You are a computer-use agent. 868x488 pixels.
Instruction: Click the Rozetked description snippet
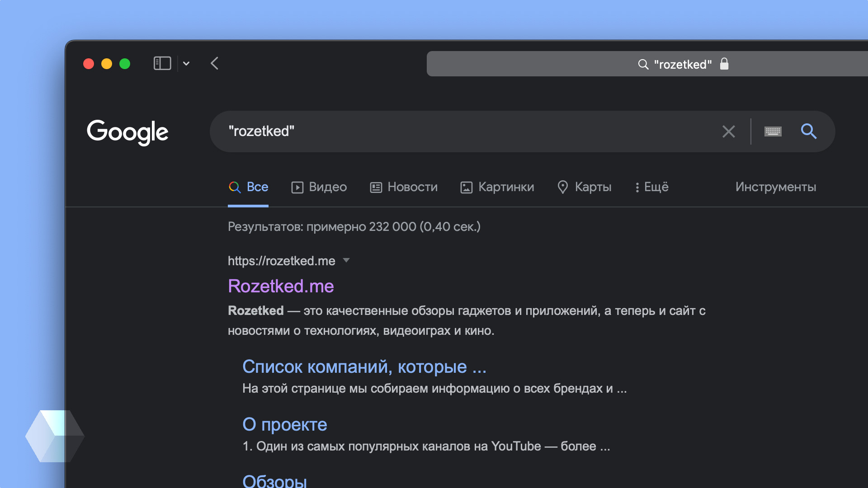(x=467, y=321)
